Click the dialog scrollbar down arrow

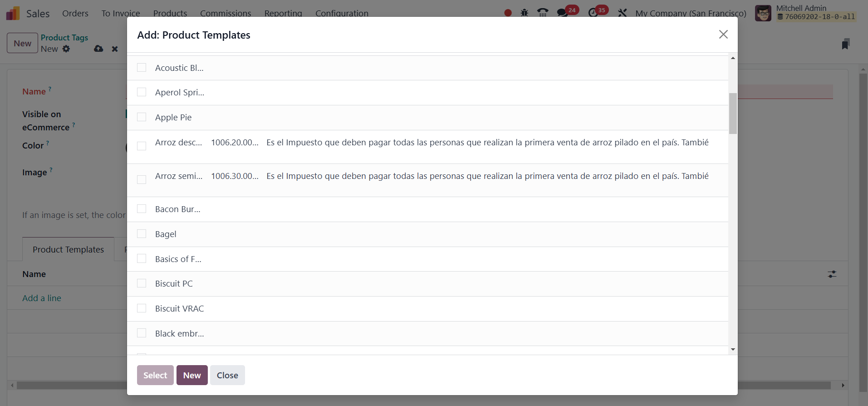pos(733,349)
